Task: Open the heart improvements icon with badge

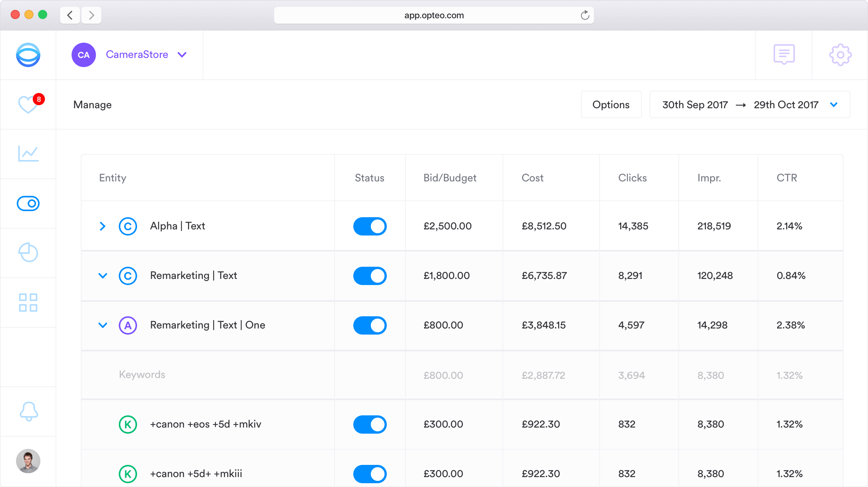Action: [x=28, y=104]
